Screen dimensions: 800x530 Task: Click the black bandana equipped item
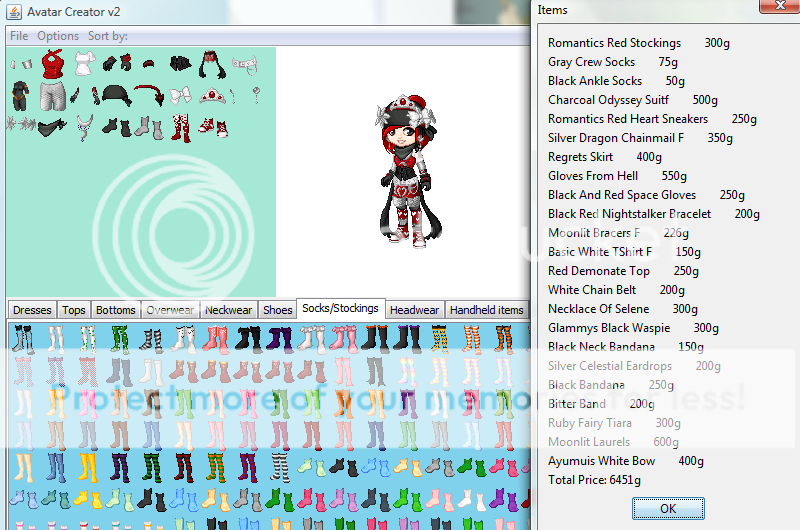pos(117,96)
